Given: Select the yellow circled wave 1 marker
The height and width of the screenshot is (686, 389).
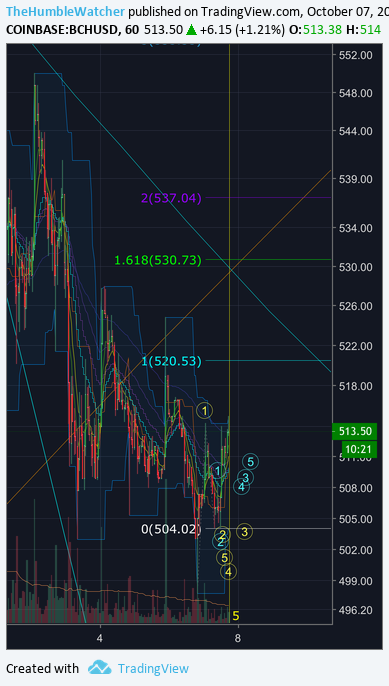Looking at the screenshot, I should [204, 411].
